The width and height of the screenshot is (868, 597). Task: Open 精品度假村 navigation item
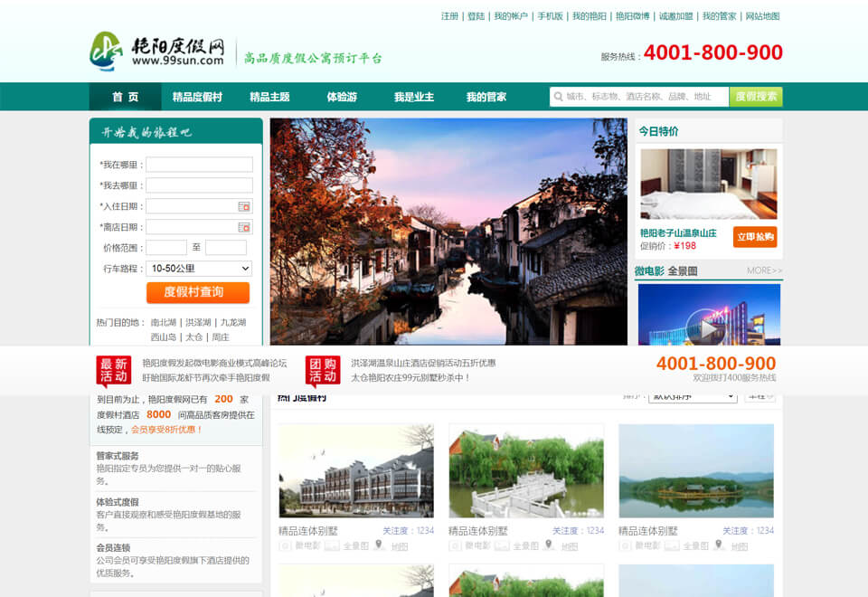pyautogui.click(x=197, y=97)
